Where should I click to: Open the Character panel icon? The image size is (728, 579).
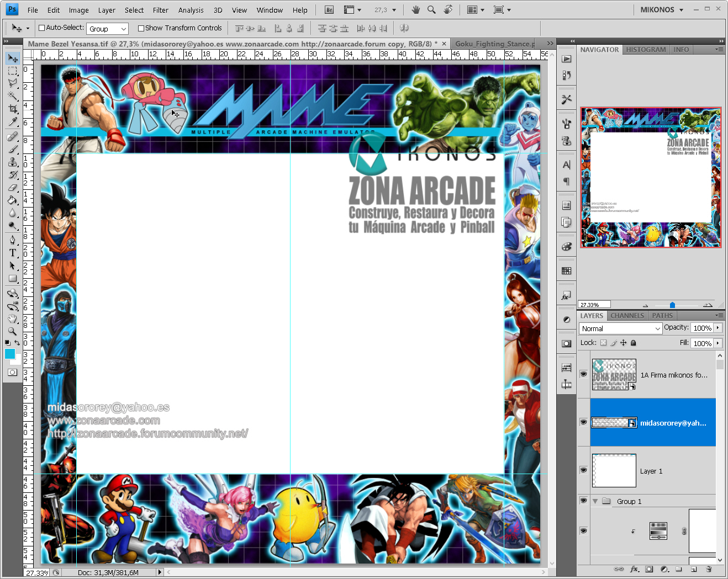tap(566, 164)
